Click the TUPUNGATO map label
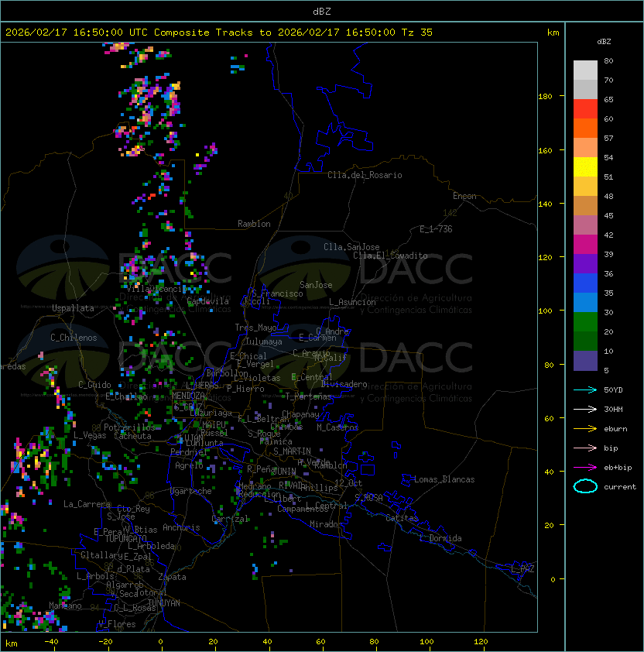This screenshot has height=652, width=644. click(125, 539)
